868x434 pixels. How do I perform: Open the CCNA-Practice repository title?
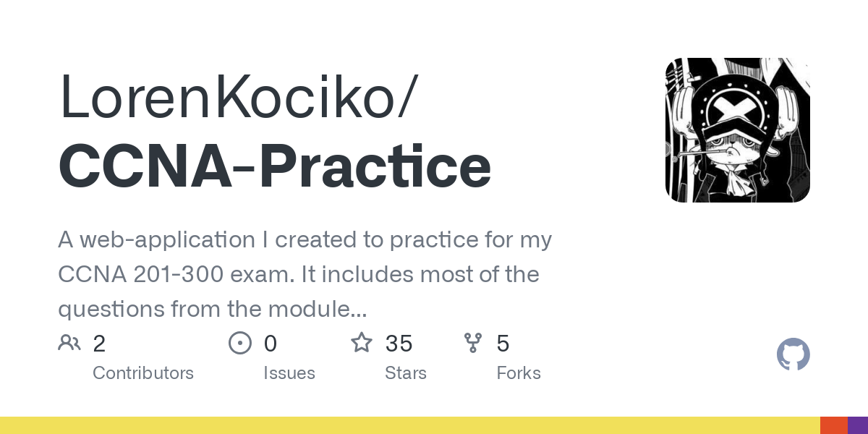click(x=275, y=166)
